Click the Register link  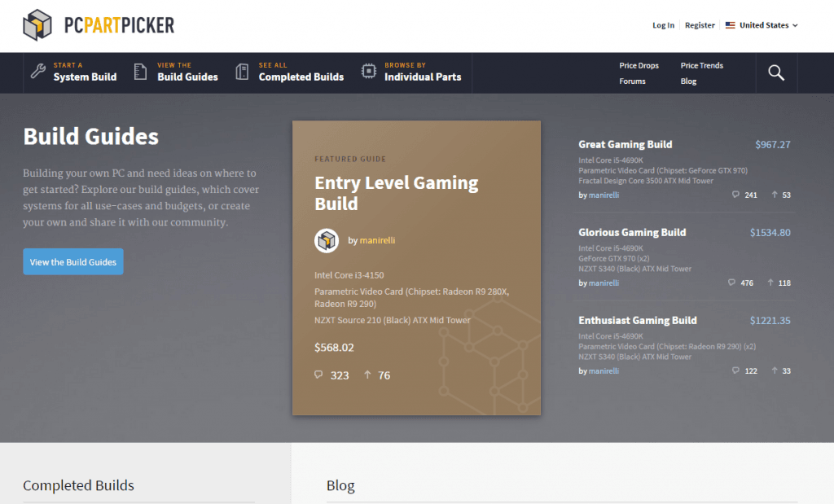pyautogui.click(x=700, y=25)
